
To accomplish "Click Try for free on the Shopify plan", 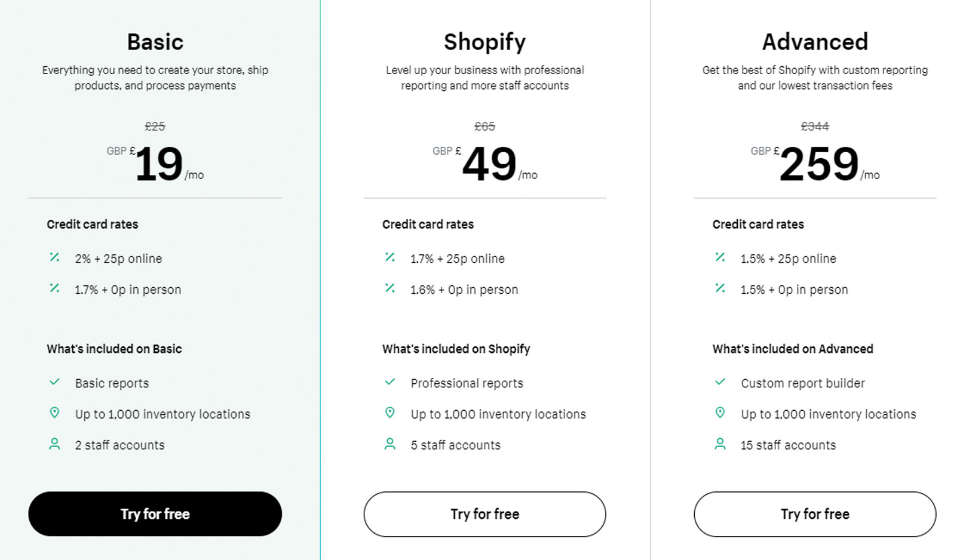I will (484, 513).
